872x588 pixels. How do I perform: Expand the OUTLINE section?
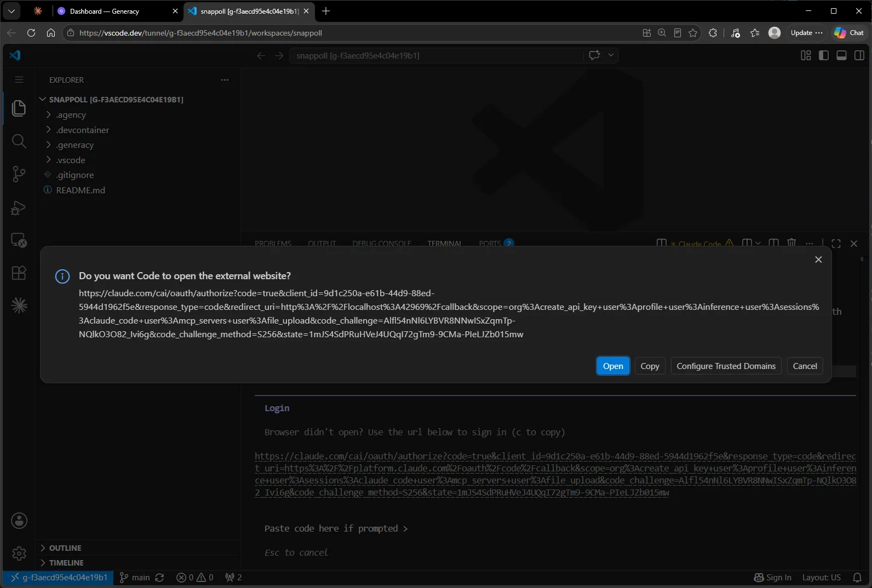click(65, 548)
